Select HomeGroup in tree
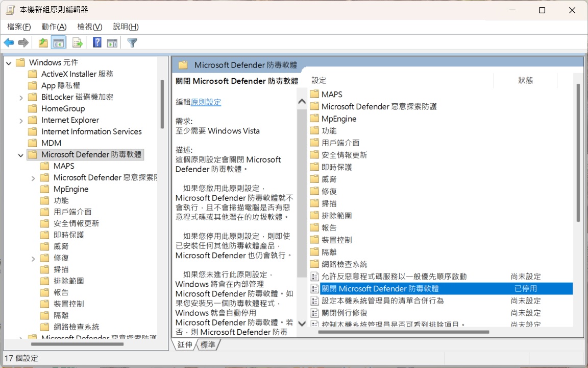The image size is (588, 368). tap(63, 108)
